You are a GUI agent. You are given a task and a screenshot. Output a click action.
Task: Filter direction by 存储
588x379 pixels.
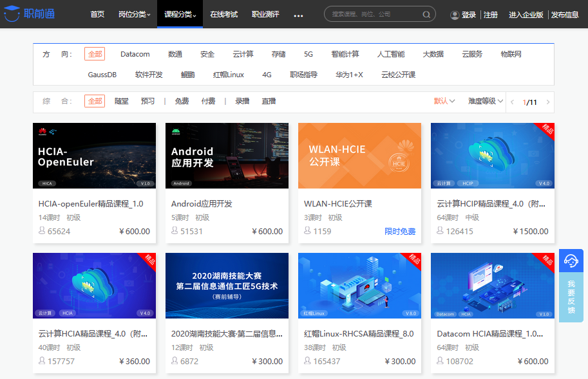click(x=279, y=54)
